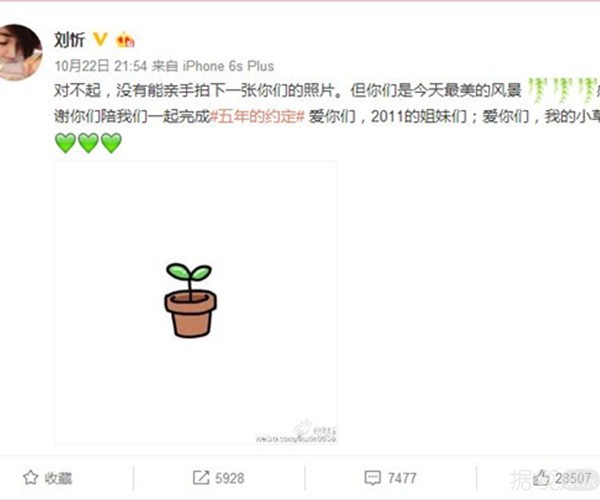Open the 5928 reposts count
Image resolution: width=600 pixels, height=500 pixels.
(x=230, y=478)
